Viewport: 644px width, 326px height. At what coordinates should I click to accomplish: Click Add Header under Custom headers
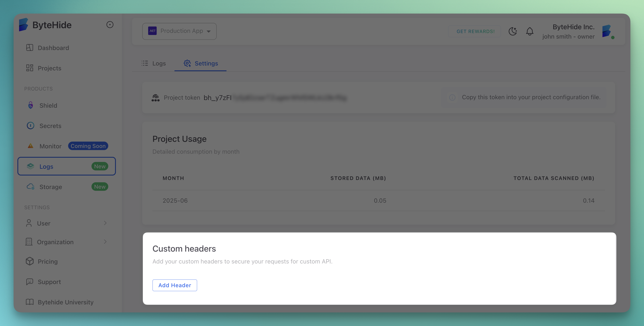(174, 285)
